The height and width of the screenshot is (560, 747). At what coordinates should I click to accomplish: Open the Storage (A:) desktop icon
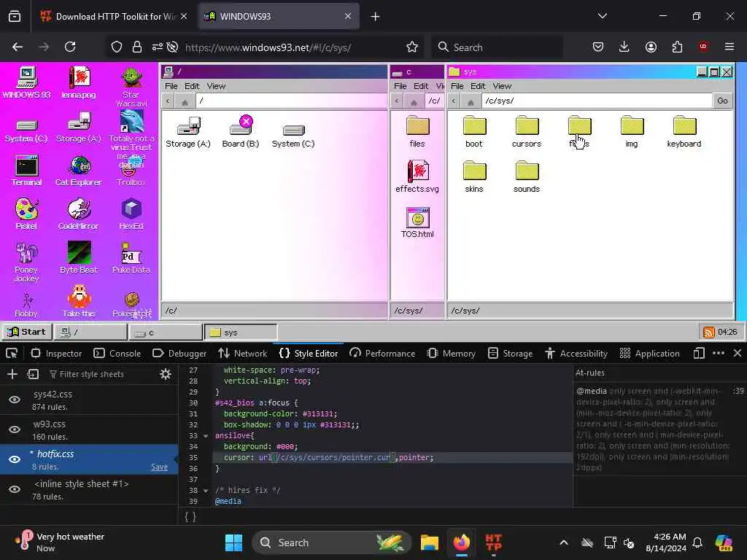pos(79,128)
